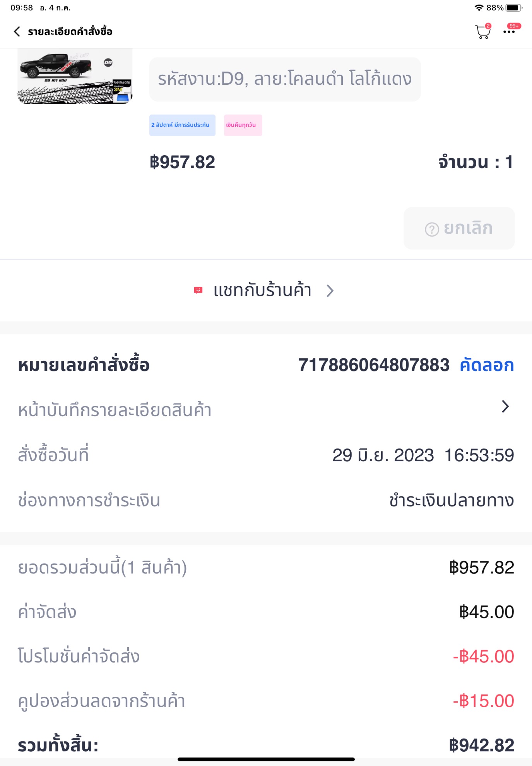Tap the รหัสงาน:D9 variant box

point(285,79)
